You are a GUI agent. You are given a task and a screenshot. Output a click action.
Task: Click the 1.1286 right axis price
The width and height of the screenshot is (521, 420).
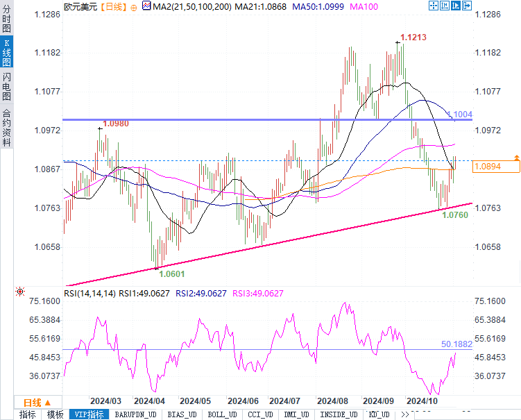(x=488, y=15)
